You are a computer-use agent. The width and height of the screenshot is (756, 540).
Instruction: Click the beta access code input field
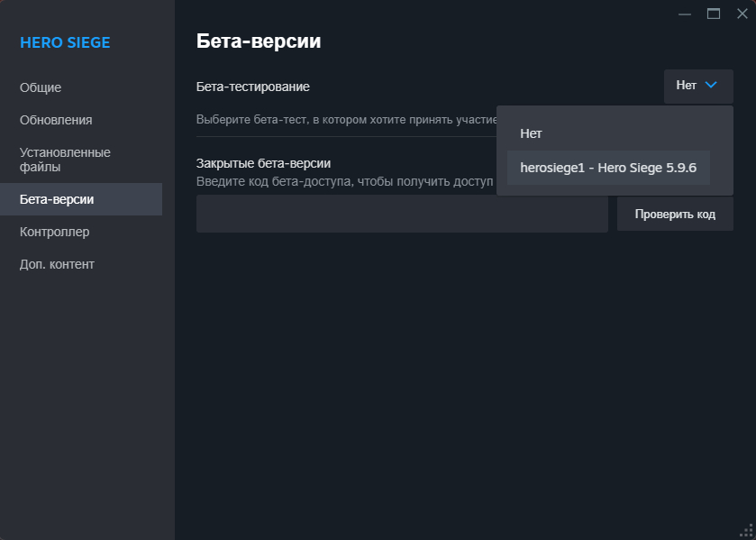pos(402,214)
